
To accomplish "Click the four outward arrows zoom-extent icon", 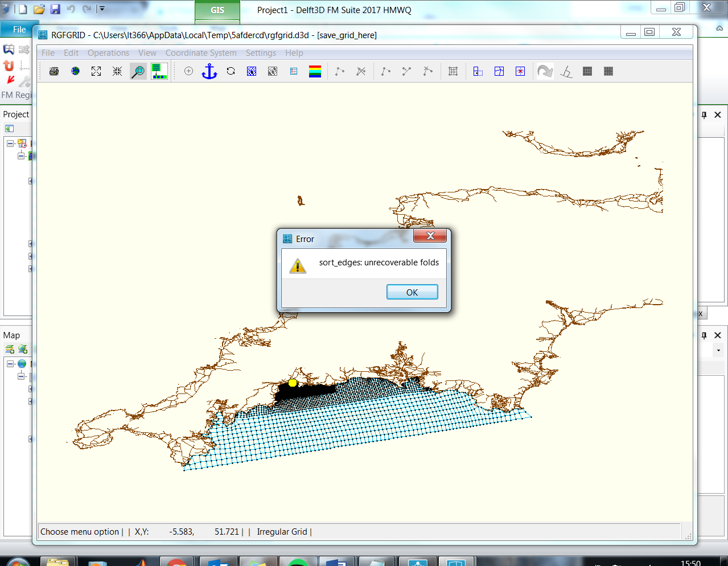I will 96,71.
